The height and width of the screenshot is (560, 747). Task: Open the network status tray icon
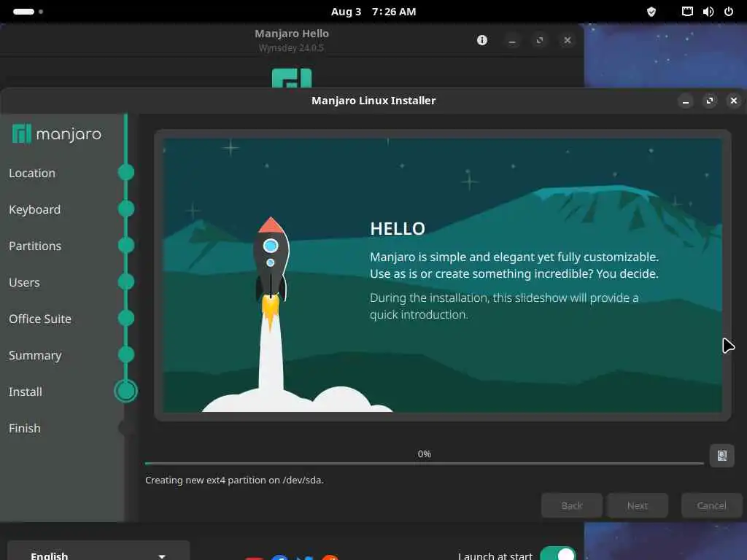coord(687,12)
